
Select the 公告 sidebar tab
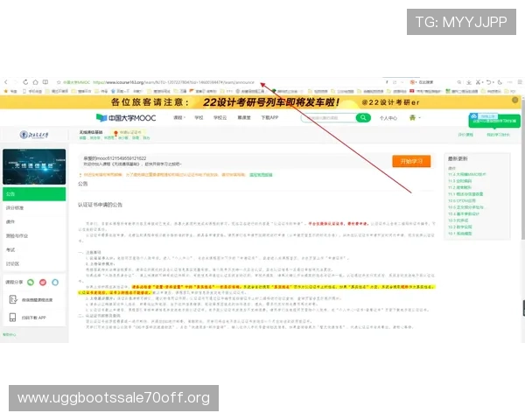(x=34, y=194)
